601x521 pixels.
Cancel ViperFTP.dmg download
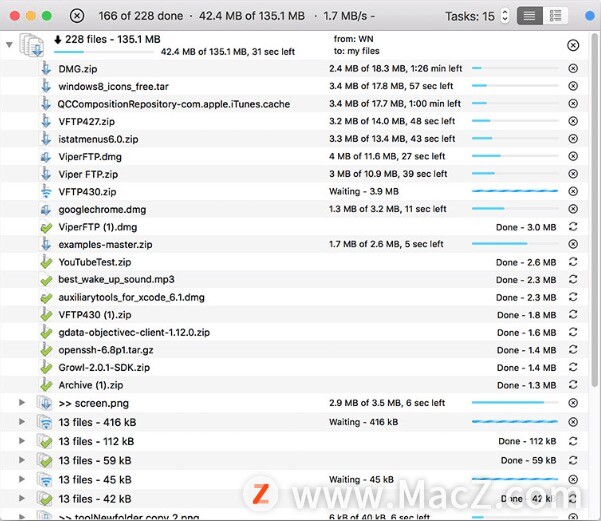click(x=573, y=156)
